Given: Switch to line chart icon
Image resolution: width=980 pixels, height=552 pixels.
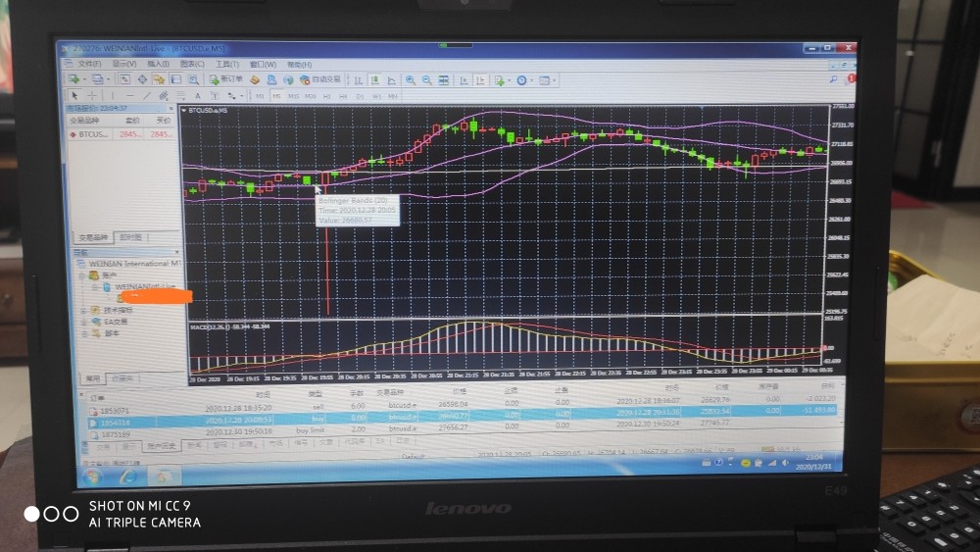Looking at the screenshot, I should [x=392, y=80].
